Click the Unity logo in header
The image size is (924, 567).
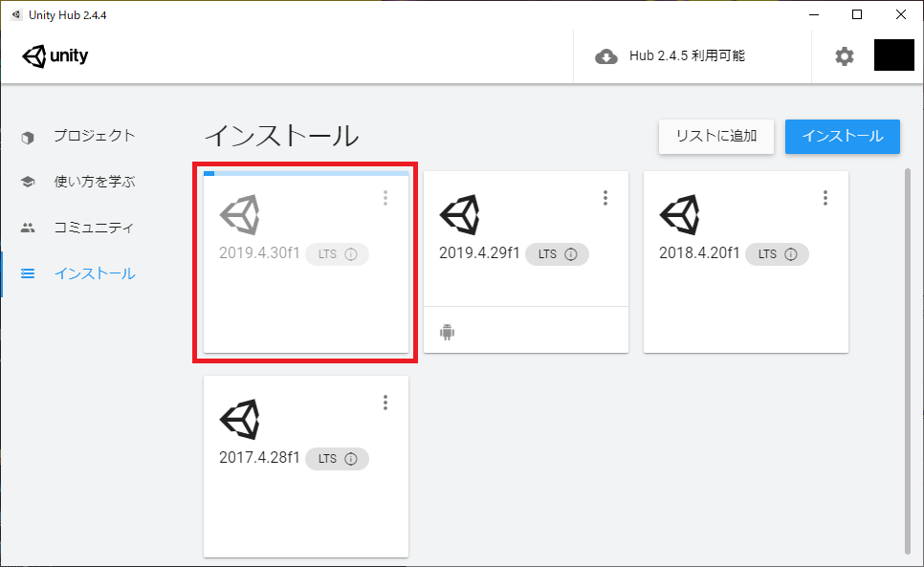pos(55,56)
